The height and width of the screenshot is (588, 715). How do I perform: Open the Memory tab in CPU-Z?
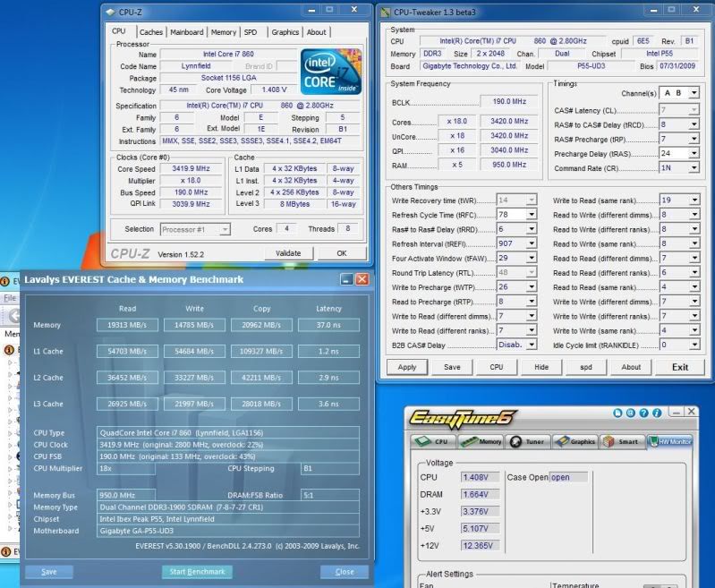pyautogui.click(x=224, y=32)
